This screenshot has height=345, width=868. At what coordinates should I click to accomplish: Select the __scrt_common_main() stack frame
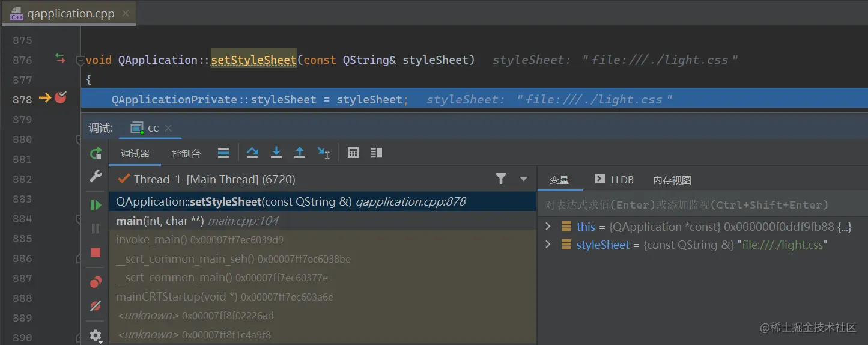[323, 278]
